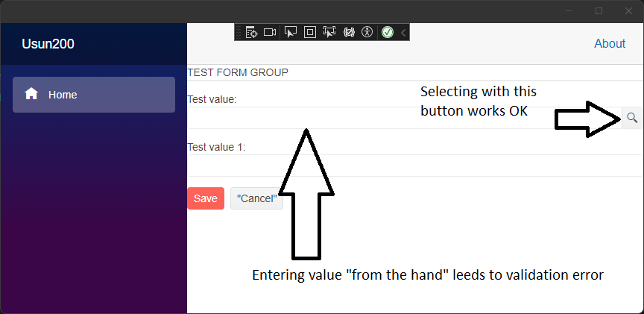Toggle Display Layout Adorners icon
The height and width of the screenshot is (314, 644).
tap(310, 32)
